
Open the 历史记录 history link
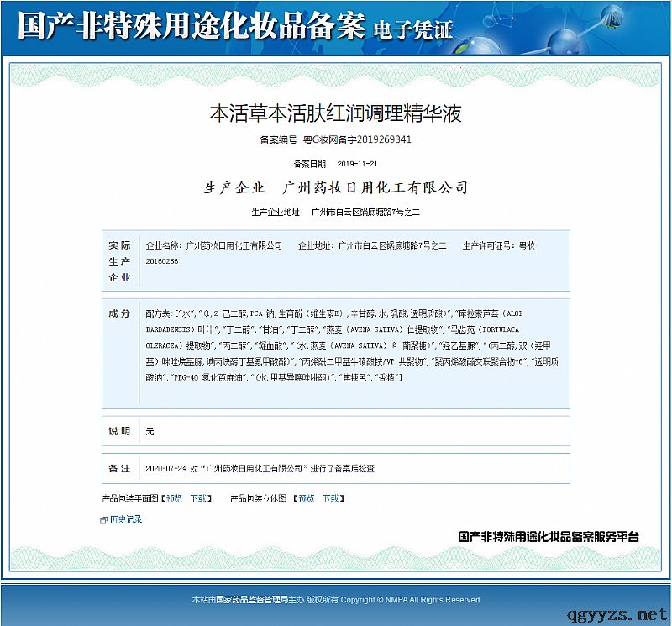[125, 520]
